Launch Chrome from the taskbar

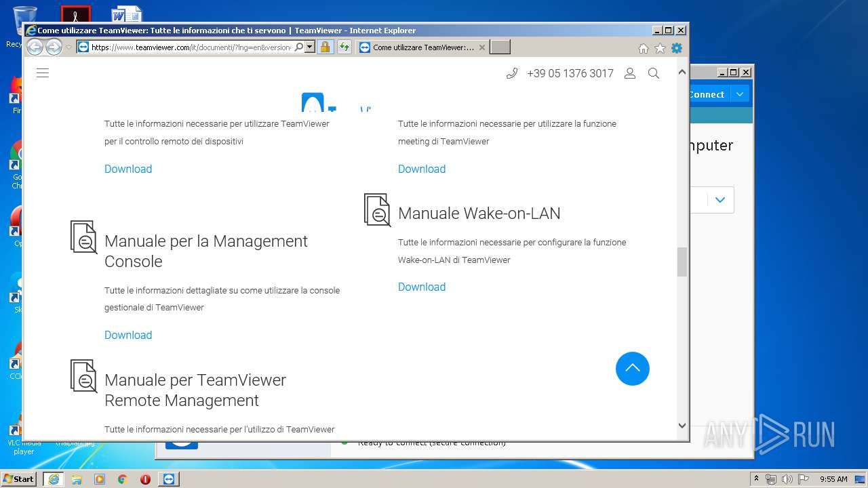[x=122, y=479]
